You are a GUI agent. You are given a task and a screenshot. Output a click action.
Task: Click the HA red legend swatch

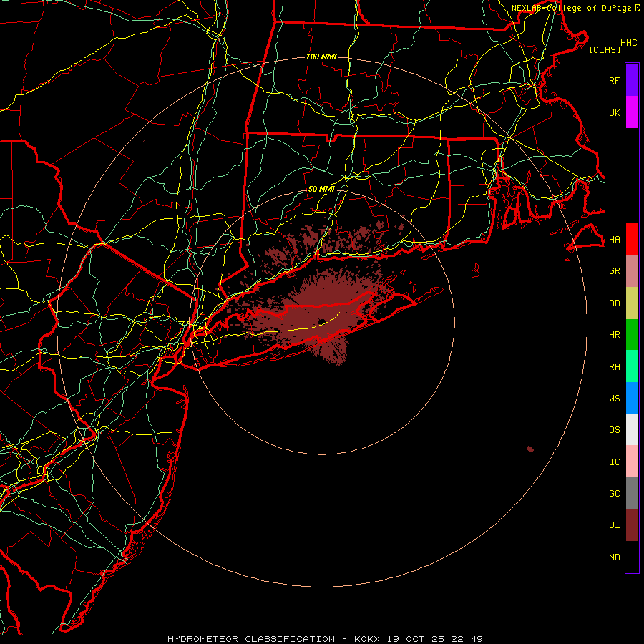pos(632,239)
